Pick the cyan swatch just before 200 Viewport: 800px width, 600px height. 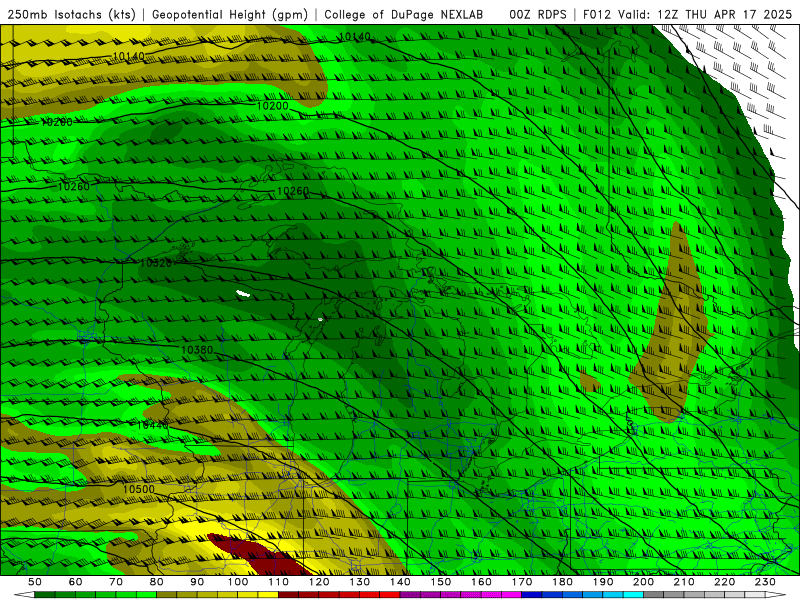(633, 594)
